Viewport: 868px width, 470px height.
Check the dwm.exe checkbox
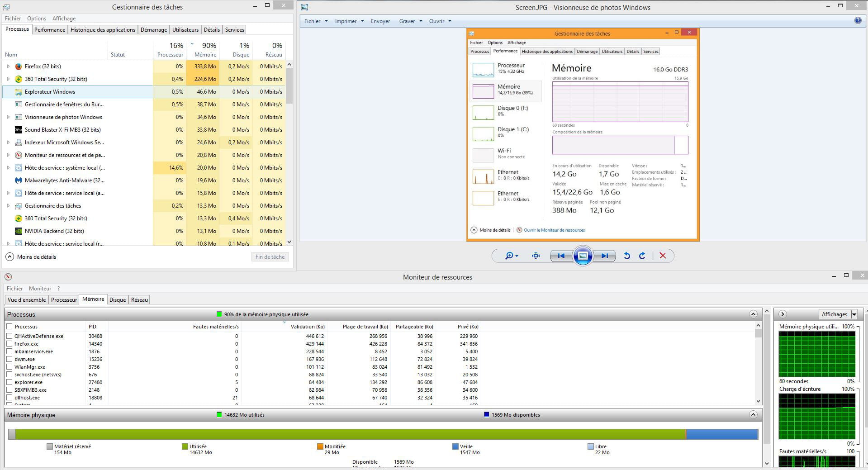9,359
